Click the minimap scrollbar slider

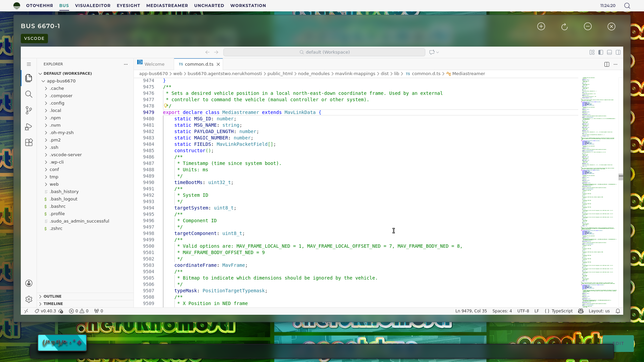pos(621,177)
